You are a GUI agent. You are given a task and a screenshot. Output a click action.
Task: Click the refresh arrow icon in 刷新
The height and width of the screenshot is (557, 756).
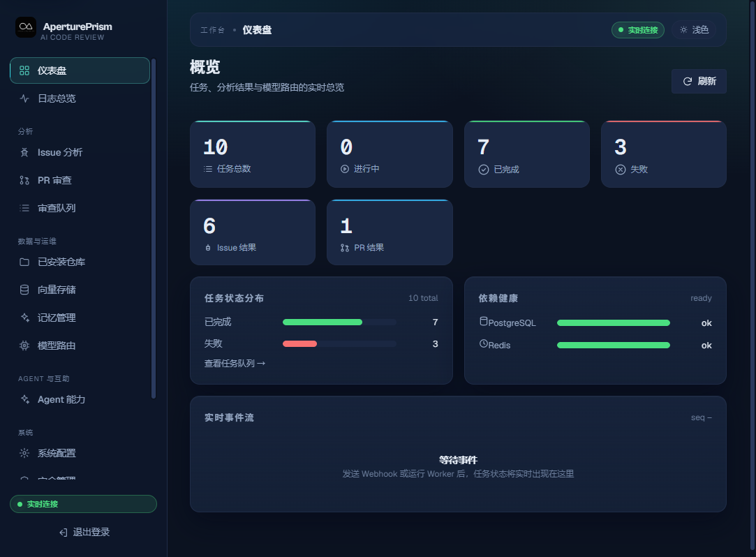coord(688,82)
